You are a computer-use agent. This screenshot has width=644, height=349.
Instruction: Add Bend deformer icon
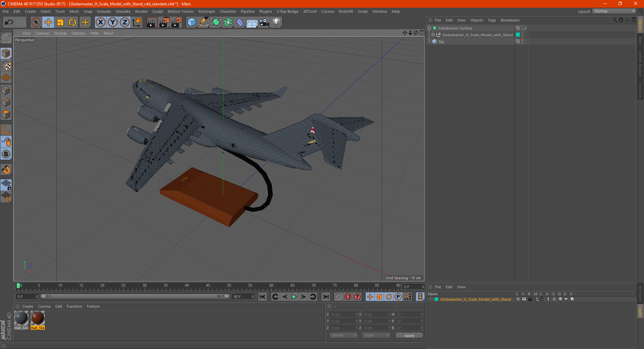pyautogui.click(x=240, y=22)
